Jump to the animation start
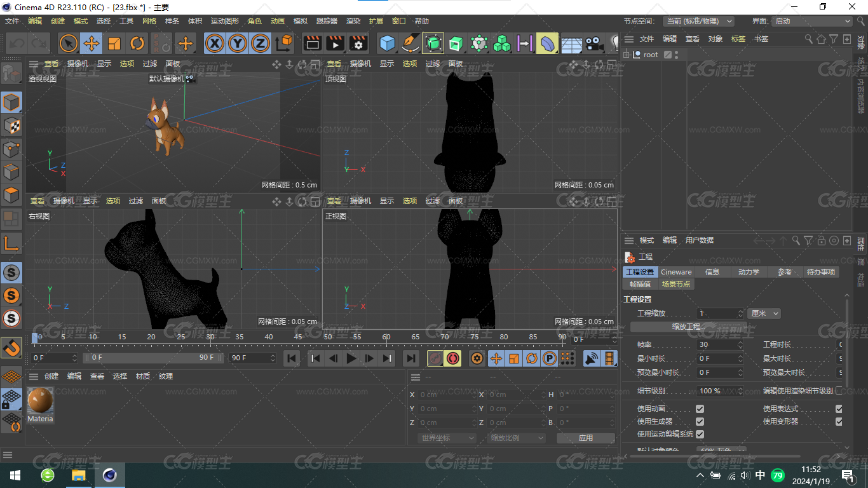The width and height of the screenshot is (868, 488). point(292,358)
